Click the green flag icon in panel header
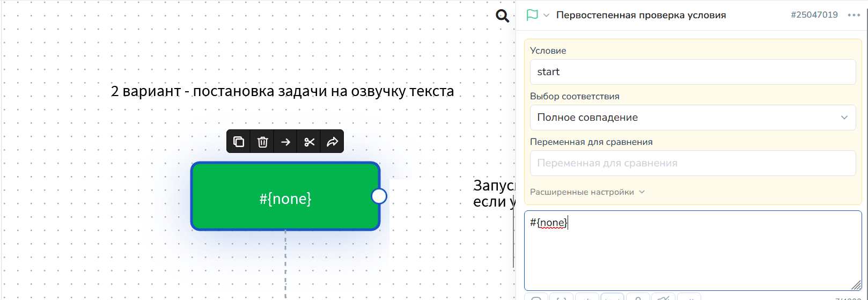Image resolution: width=868 pixels, height=300 pixels. pos(532,15)
